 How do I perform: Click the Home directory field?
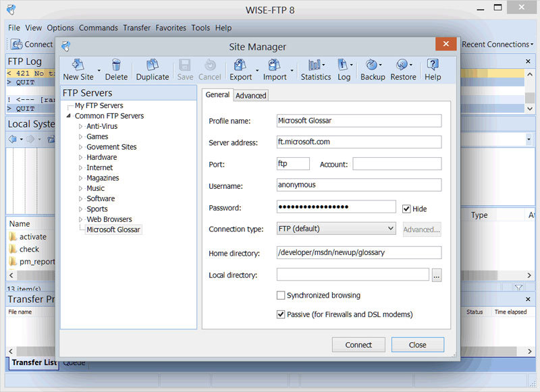click(x=359, y=252)
